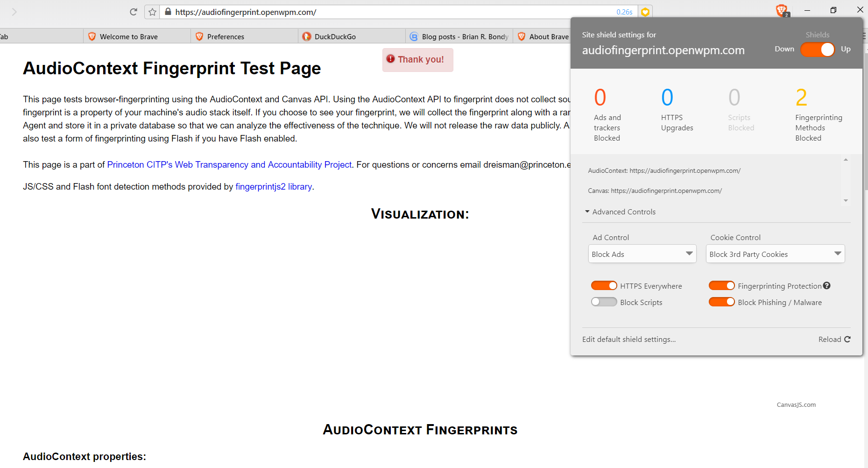
Task: Click the AudioContext properties: subheading
Action: pos(85,456)
